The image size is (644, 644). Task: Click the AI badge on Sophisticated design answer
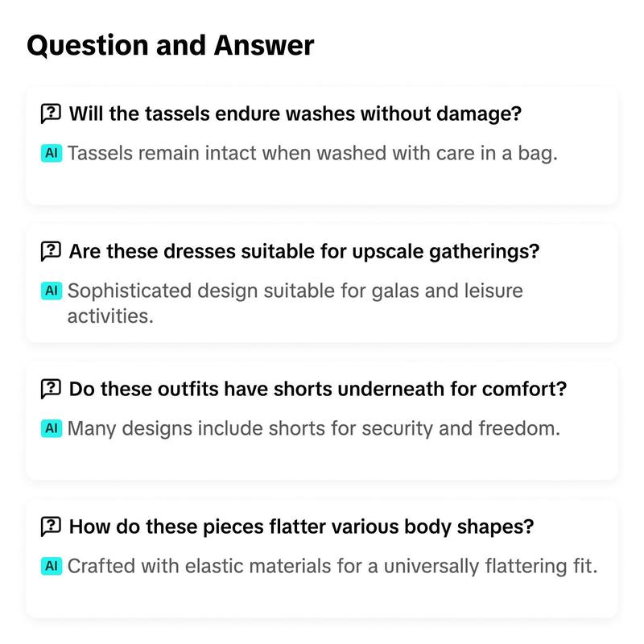click(x=52, y=291)
